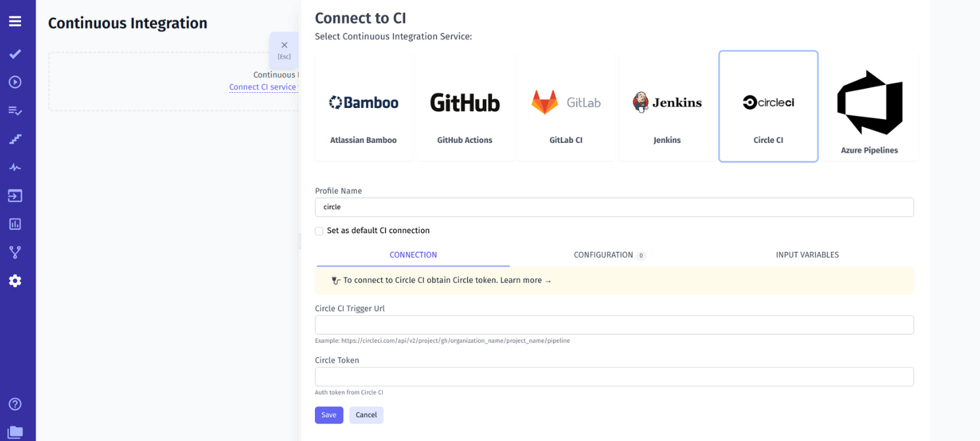This screenshot has width=980, height=441.
Task: Select the Jenkins service card
Action: (667, 105)
